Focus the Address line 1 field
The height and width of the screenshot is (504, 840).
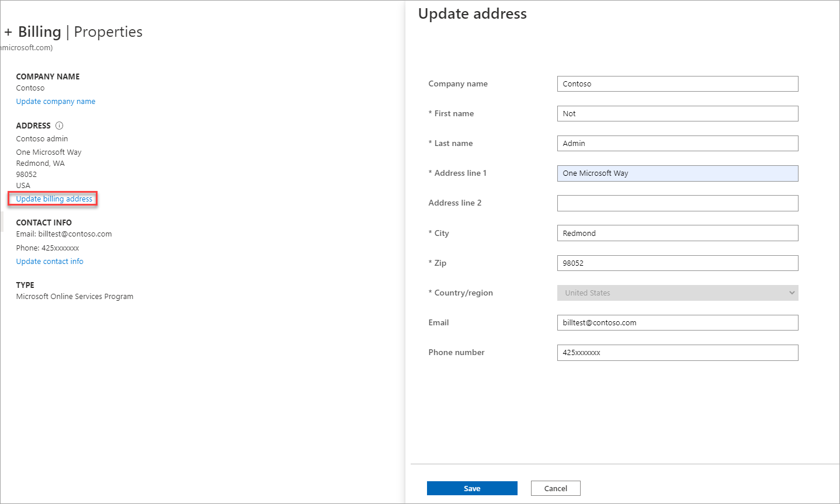(677, 173)
